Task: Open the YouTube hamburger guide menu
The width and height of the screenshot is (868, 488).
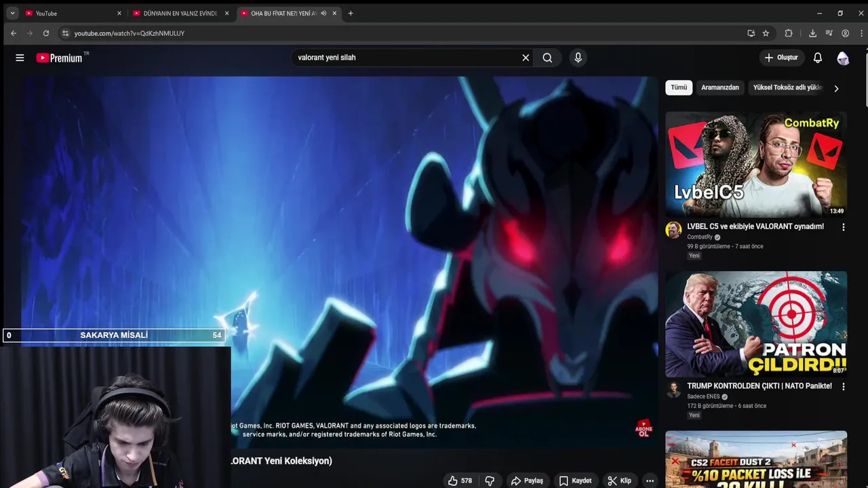Action: point(20,58)
